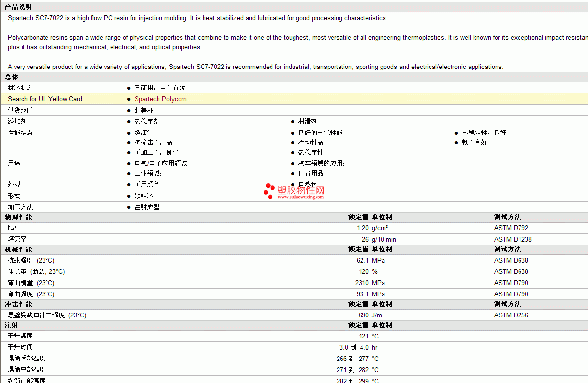588x383 pixels.
Task: Open the Spartech Polycom link
Action: (x=160, y=99)
